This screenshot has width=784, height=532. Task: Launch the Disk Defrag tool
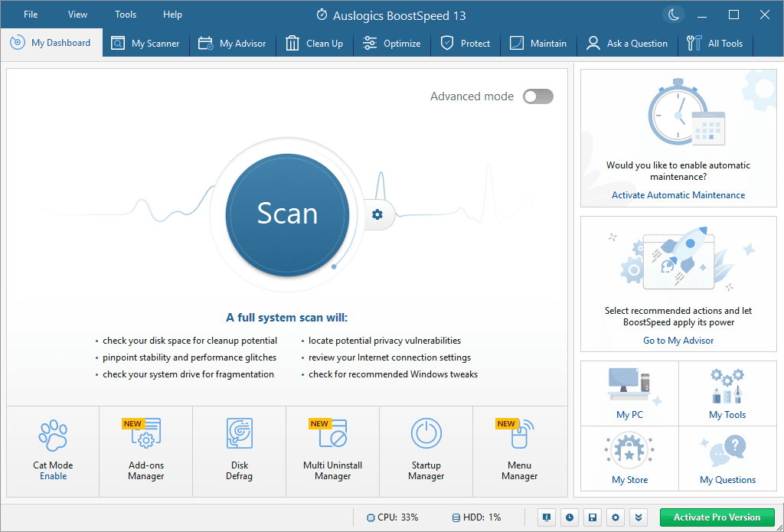239,451
